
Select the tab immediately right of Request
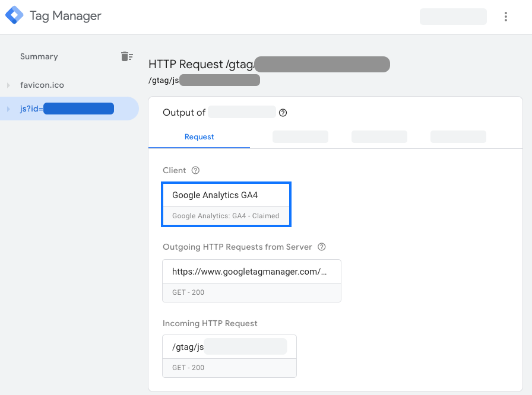pos(300,136)
